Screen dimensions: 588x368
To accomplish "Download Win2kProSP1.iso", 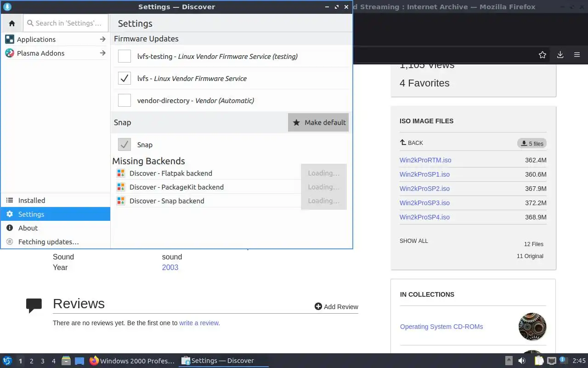I will 424,174.
